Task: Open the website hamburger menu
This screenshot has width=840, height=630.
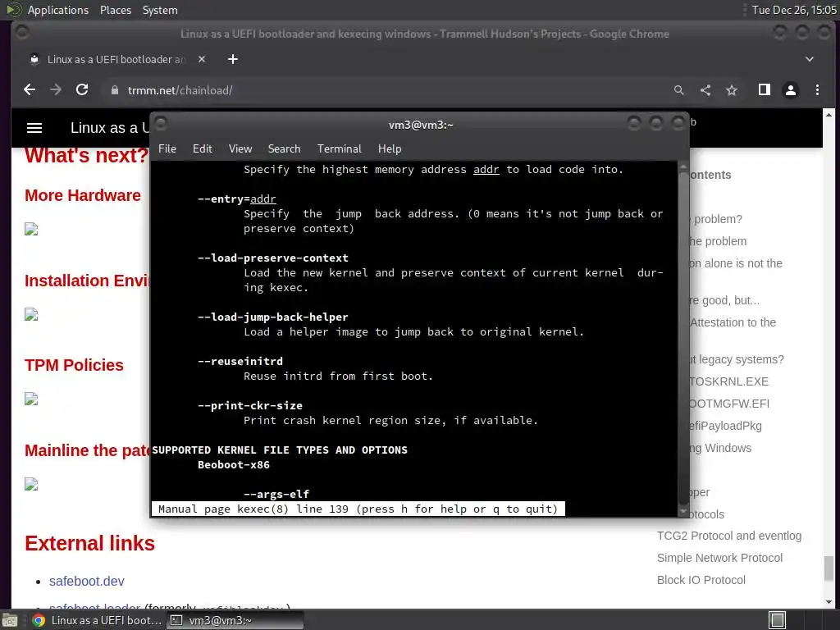Action: (x=34, y=127)
